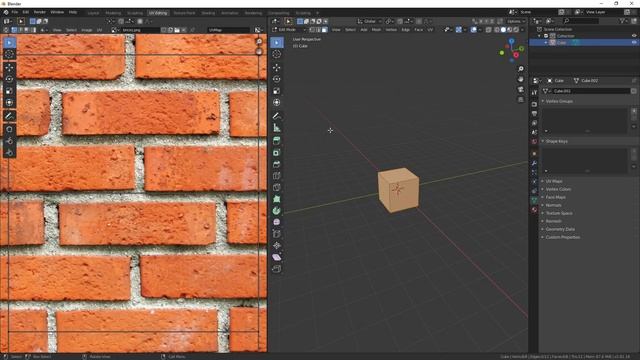Enable edge select mode in 3D viewport header
Screen dimensions: 640x360
(318, 30)
